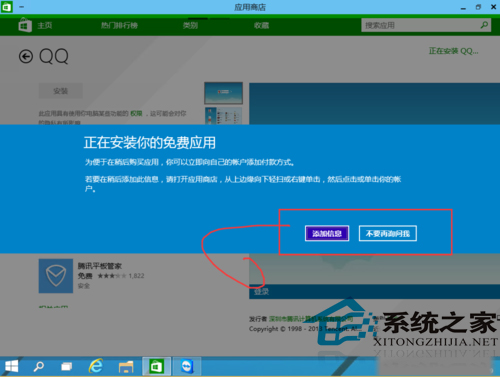Click the 正在安装 QQ... status text

tap(453, 51)
